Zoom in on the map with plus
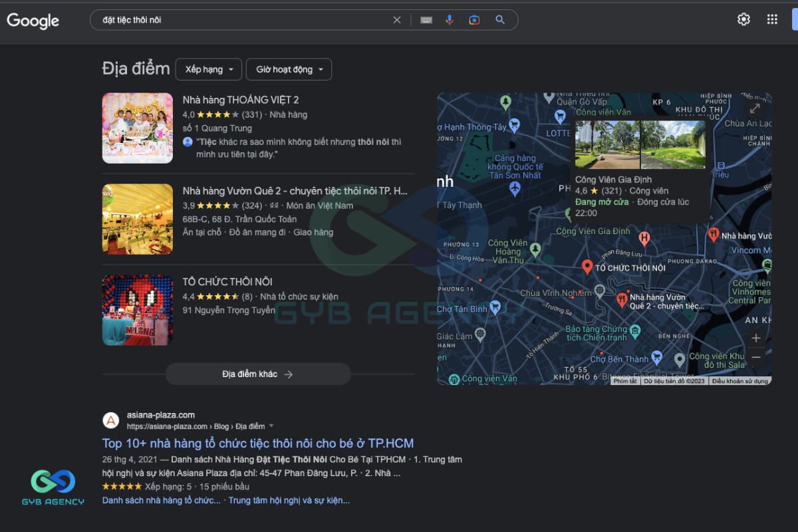This screenshot has width=798, height=532. tap(756, 338)
